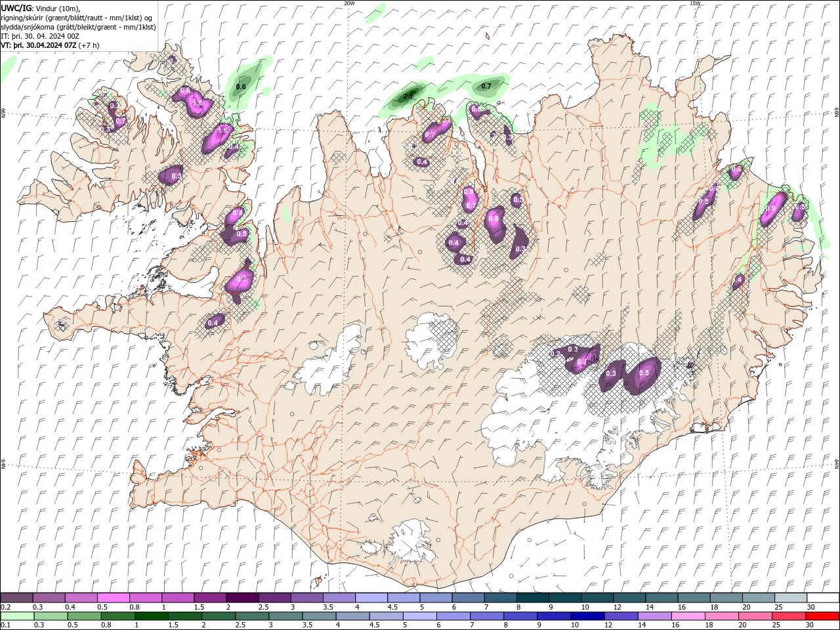Click the lower legend swatch between 2 and 2.5
The height and width of the screenshot is (630, 840).
tap(219, 616)
